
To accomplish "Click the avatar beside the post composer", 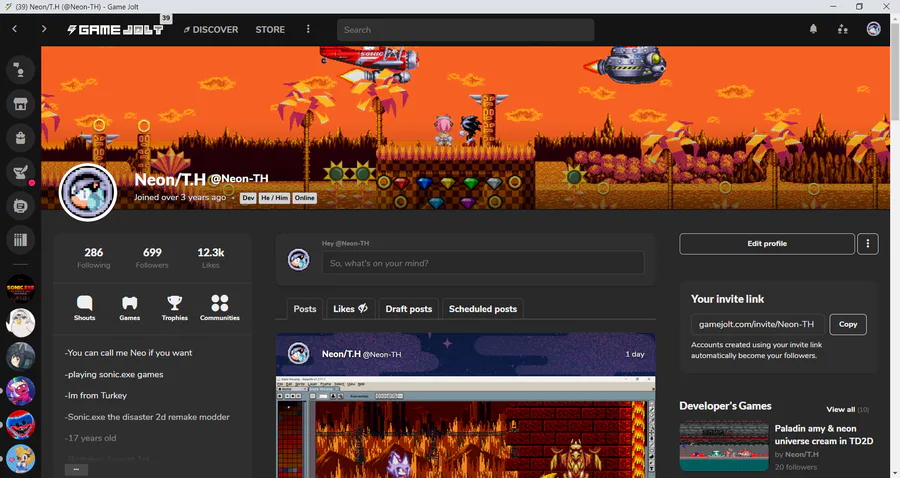I will point(298,260).
